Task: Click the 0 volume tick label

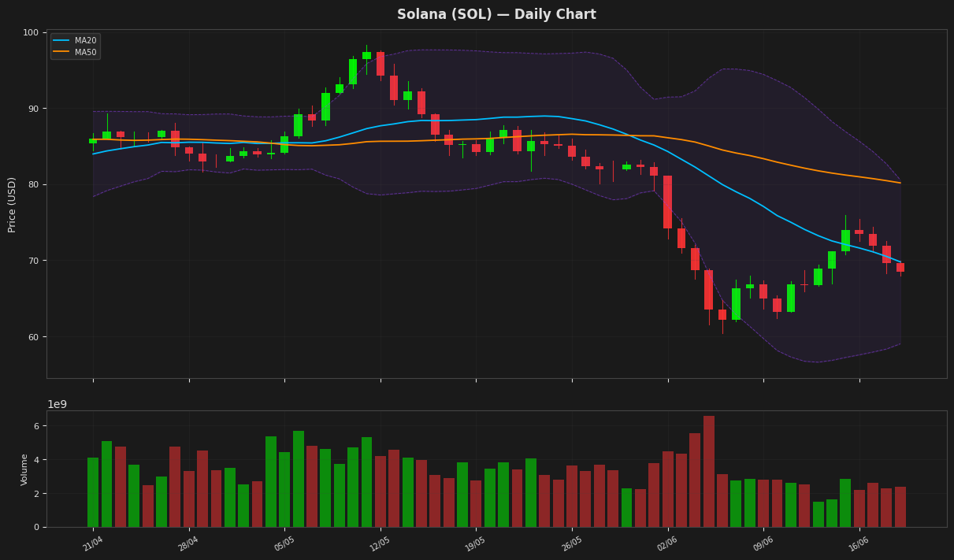Action: point(36,528)
